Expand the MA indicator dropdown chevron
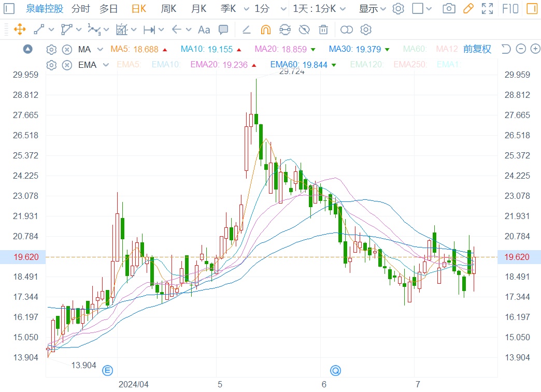 click(x=100, y=49)
